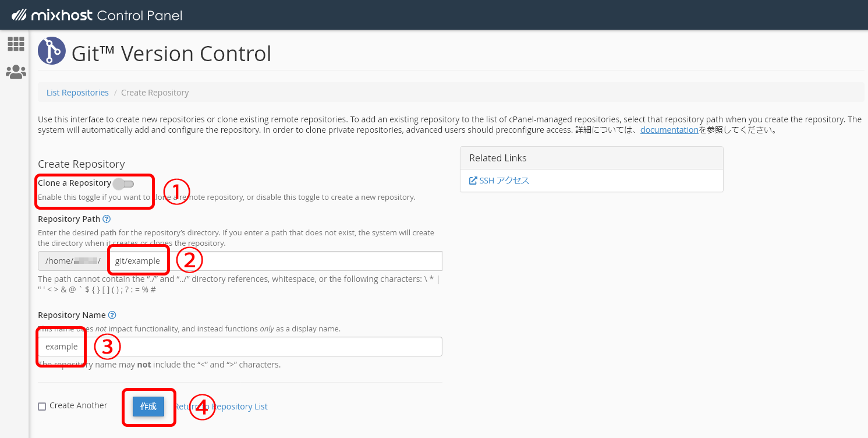The width and height of the screenshot is (868, 438).
Task: Open the applications grid icon in sidebar
Action: [16, 44]
